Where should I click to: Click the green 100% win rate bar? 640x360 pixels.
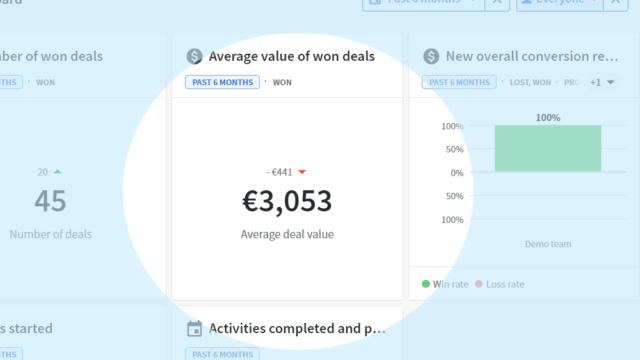548,148
